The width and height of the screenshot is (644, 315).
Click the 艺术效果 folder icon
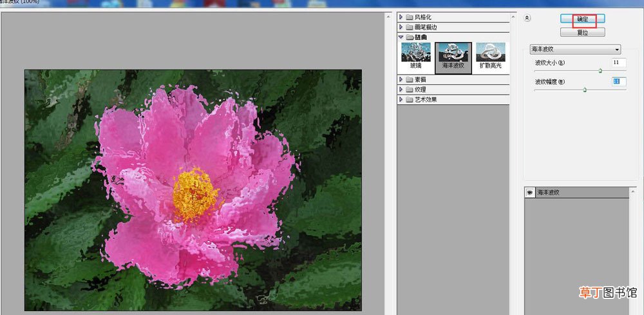[409, 99]
